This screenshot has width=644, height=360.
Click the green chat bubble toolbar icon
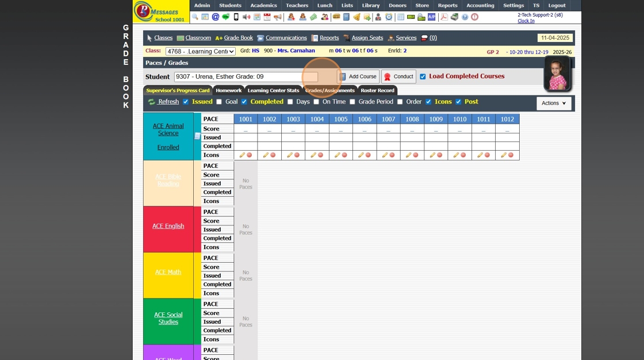(225, 17)
